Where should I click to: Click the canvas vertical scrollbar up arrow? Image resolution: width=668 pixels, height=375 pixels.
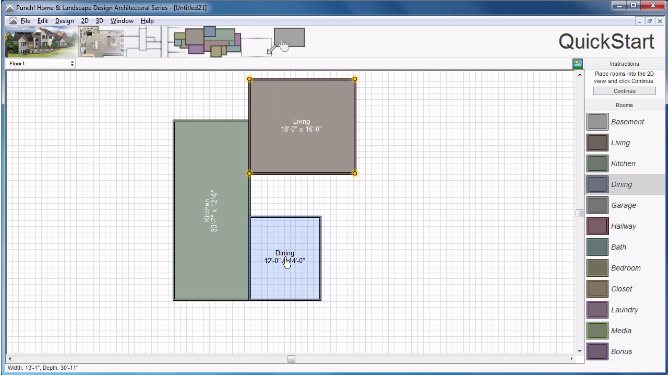(579, 75)
